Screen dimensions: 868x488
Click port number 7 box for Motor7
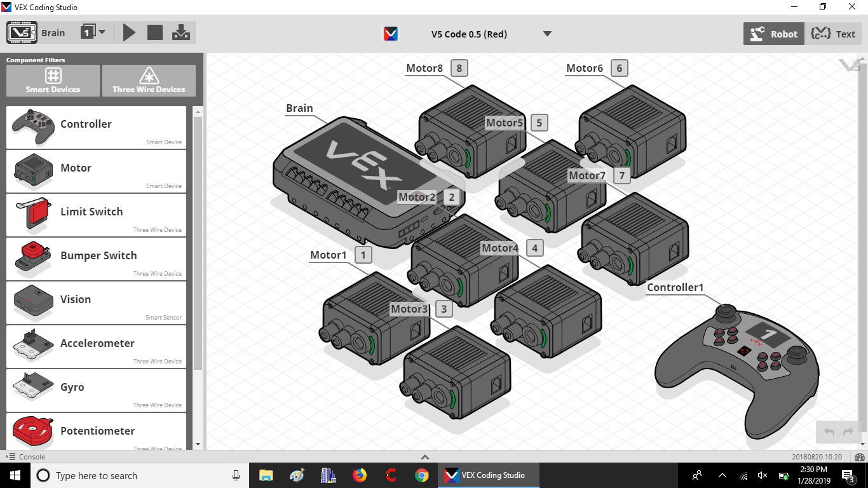click(622, 176)
